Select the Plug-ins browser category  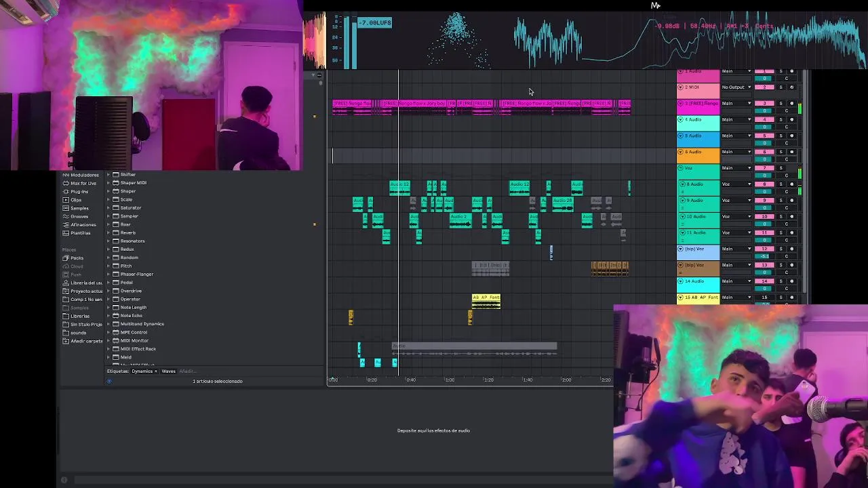(x=76, y=192)
